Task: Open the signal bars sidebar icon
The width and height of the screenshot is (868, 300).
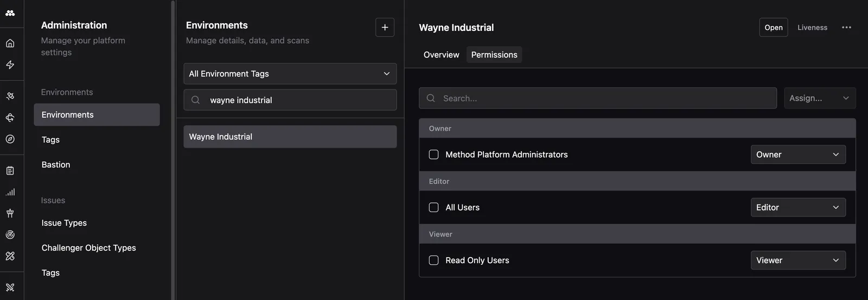Action: point(10,192)
